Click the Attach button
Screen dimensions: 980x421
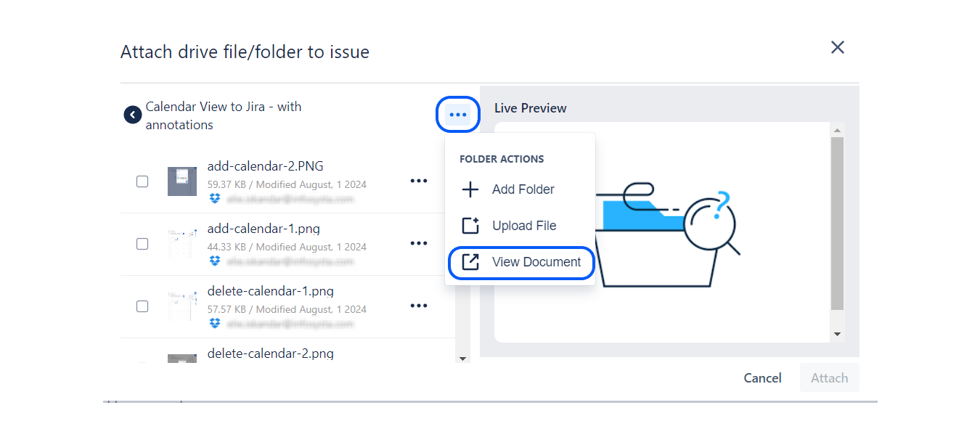point(829,378)
